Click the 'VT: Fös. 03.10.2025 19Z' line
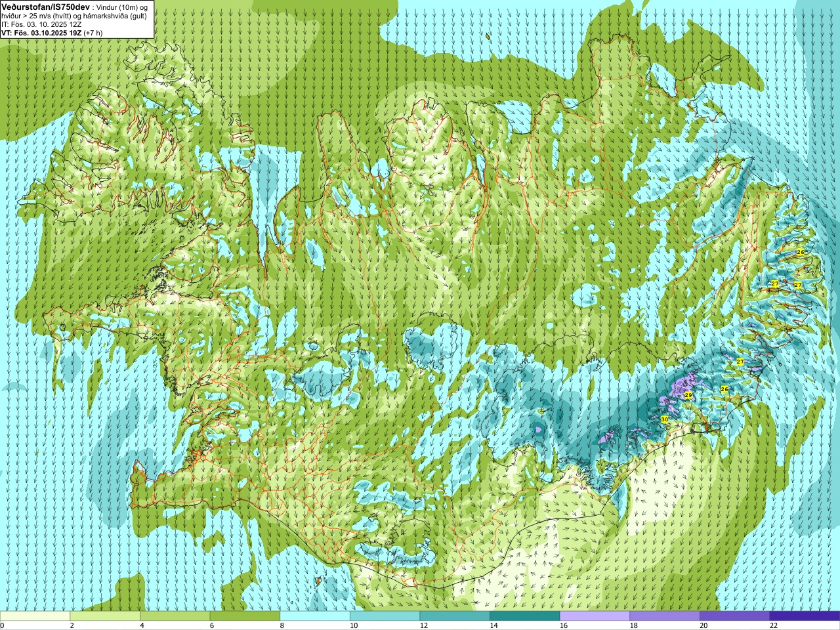The width and height of the screenshot is (840, 630). pos(42,33)
